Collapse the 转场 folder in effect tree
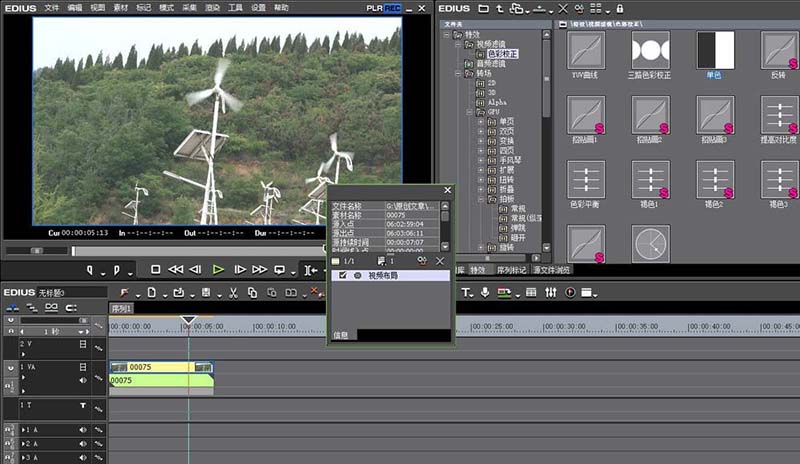Viewport: 800px width, 464px height. (x=458, y=74)
